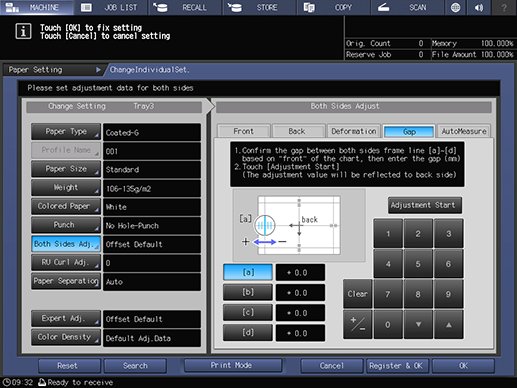
Task: Select gap position [b]
Action: click(248, 292)
